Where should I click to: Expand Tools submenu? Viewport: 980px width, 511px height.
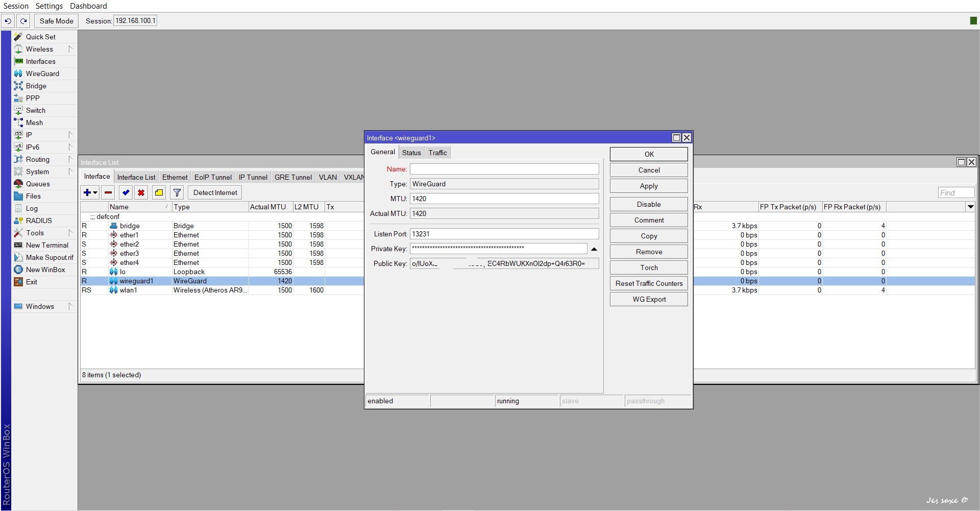point(70,233)
